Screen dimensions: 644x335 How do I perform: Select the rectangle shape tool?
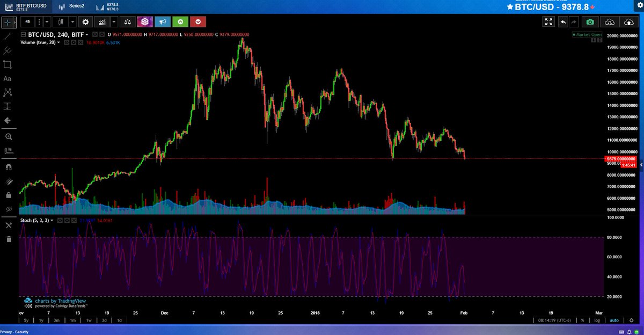coord(8,64)
